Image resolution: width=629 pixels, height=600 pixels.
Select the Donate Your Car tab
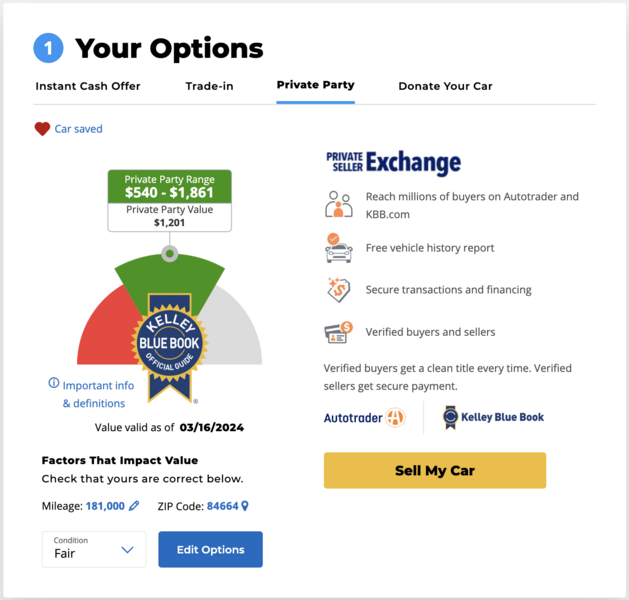point(445,86)
